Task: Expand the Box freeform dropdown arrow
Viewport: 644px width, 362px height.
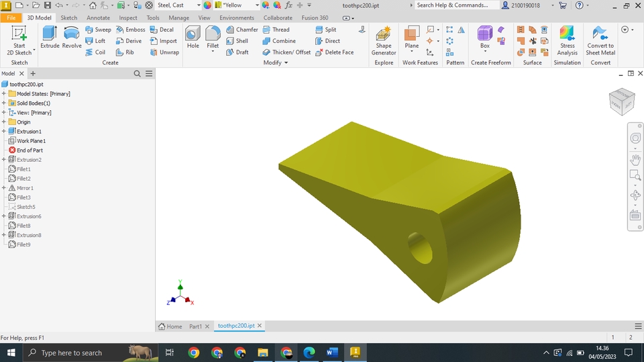Action: [484, 52]
